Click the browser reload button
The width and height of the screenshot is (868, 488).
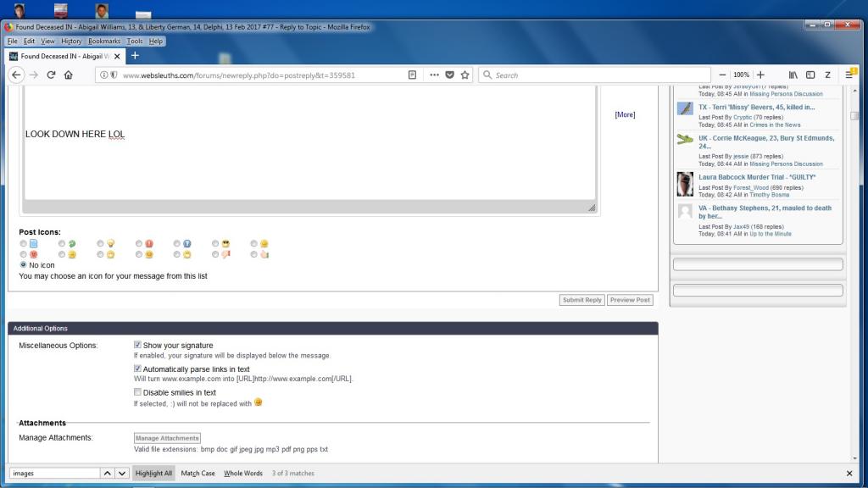coord(51,75)
